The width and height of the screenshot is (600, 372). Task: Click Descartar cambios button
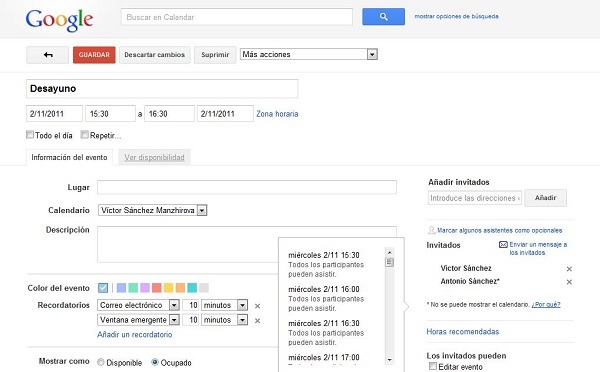coord(155,55)
